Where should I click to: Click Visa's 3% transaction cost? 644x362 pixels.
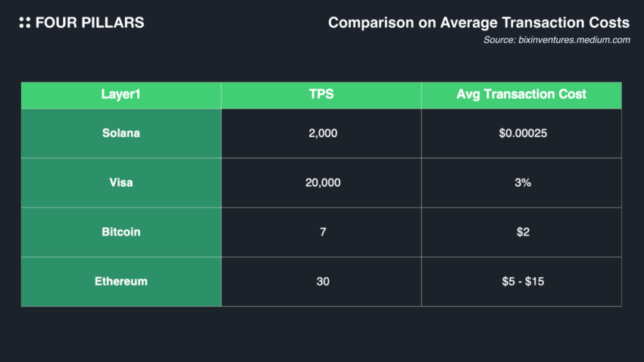click(521, 183)
